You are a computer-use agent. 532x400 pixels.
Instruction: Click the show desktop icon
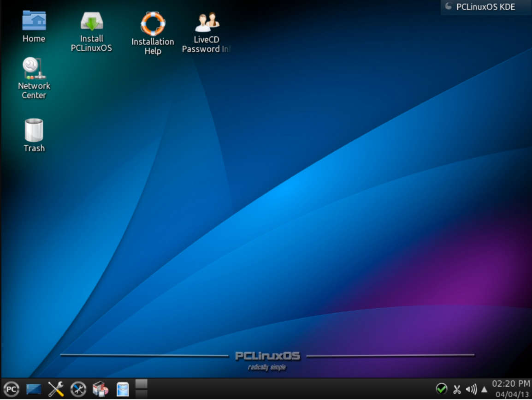[x=33, y=389]
